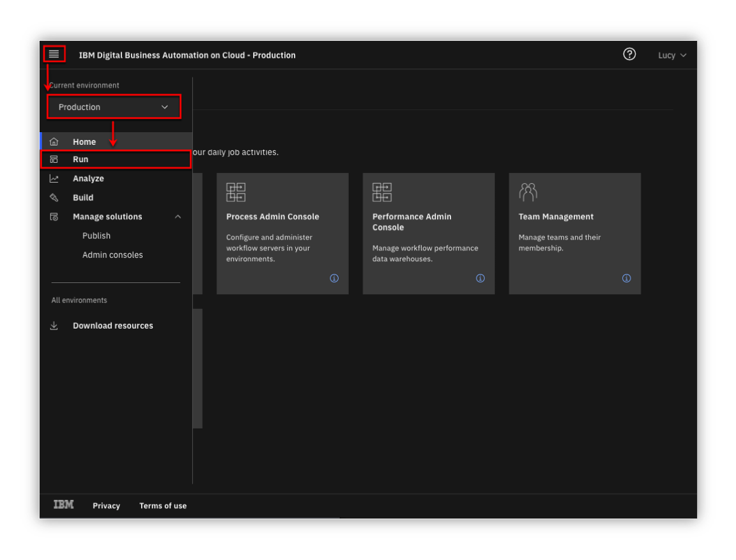Click the "Current environment" label
The image size is (736, 560).
coord(84,86)
